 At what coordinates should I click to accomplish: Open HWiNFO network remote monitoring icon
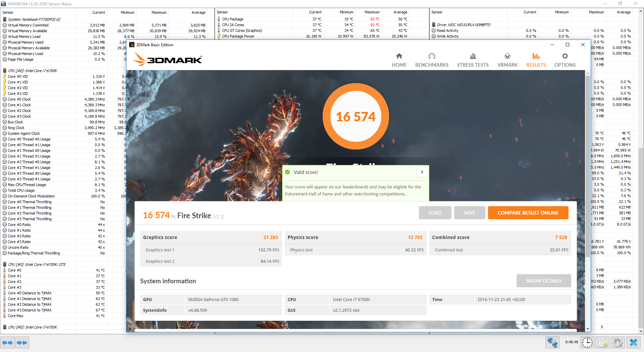552,343
